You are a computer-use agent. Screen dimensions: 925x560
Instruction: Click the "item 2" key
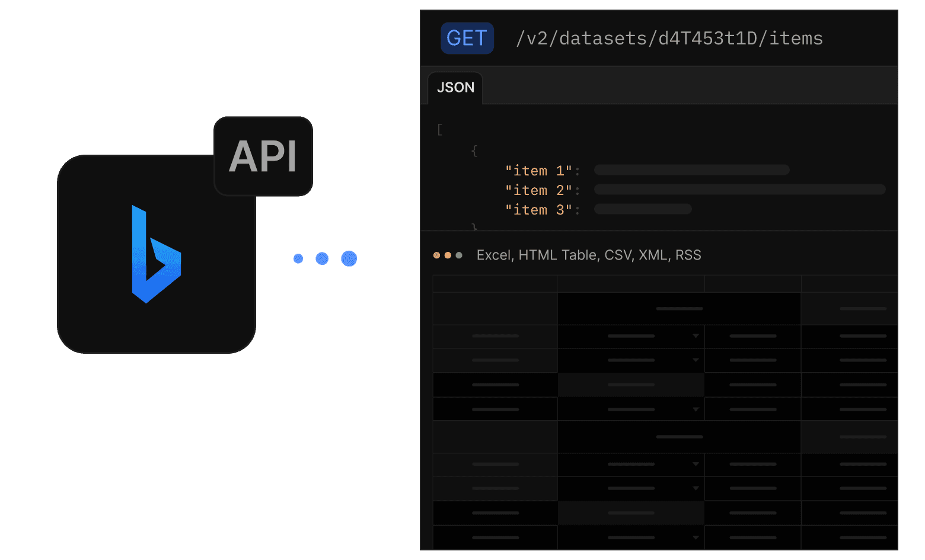(x=538, y=190)
